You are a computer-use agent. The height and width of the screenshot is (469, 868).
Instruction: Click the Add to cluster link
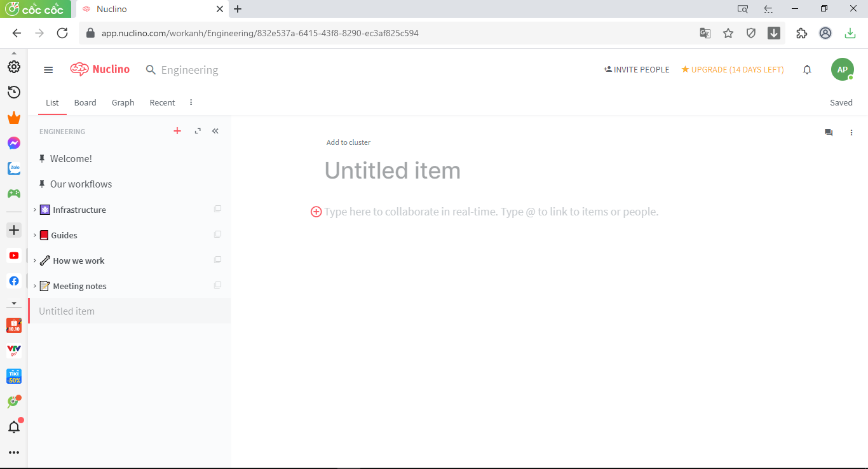point(348,142)
